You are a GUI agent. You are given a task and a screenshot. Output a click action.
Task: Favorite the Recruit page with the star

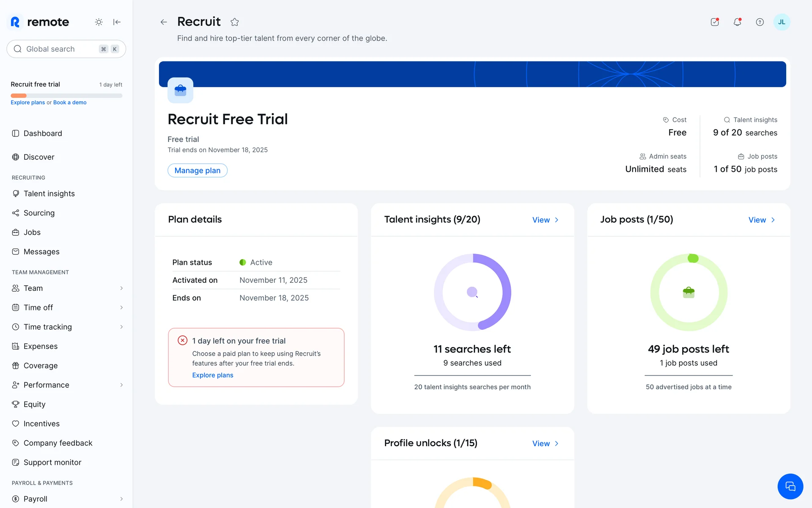click(x=235, y=22)
